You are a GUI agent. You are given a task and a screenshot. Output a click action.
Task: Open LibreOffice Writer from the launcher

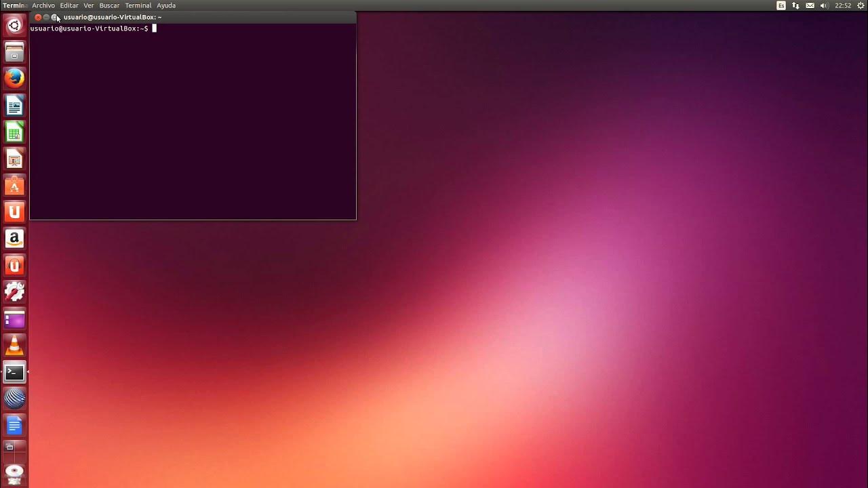14,106
